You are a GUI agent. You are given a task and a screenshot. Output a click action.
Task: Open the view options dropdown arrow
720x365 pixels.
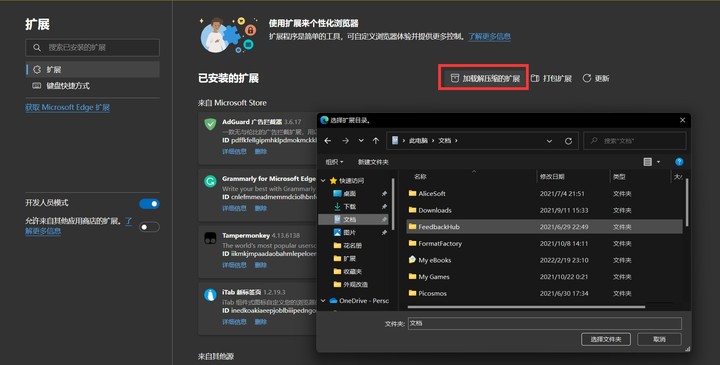[x=658, y=162]
